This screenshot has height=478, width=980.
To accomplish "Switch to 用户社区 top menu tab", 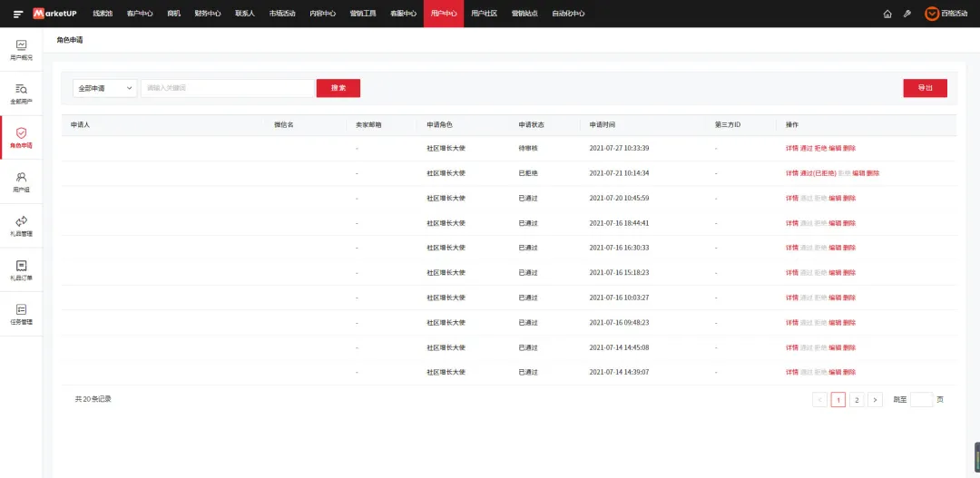I will click(x=484, y=13).
